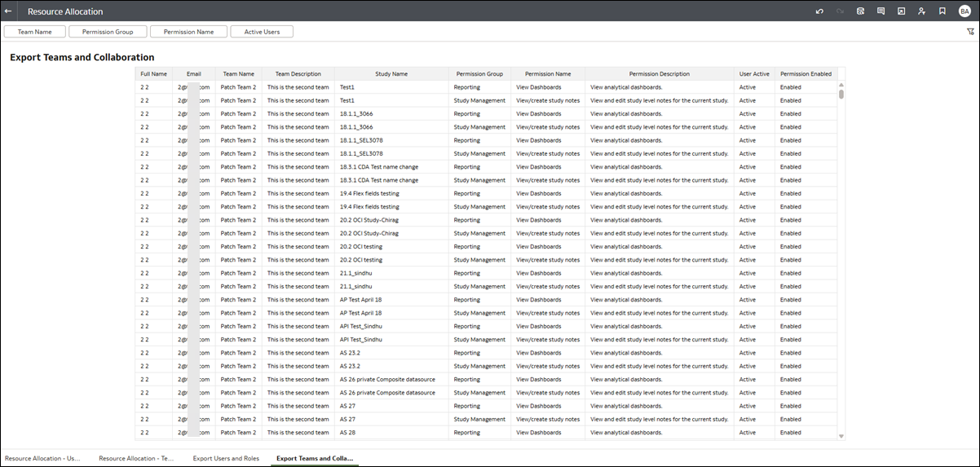Click the Team Name column header
The height and width of the screenshot is (467, 980).
click(239, 74)
